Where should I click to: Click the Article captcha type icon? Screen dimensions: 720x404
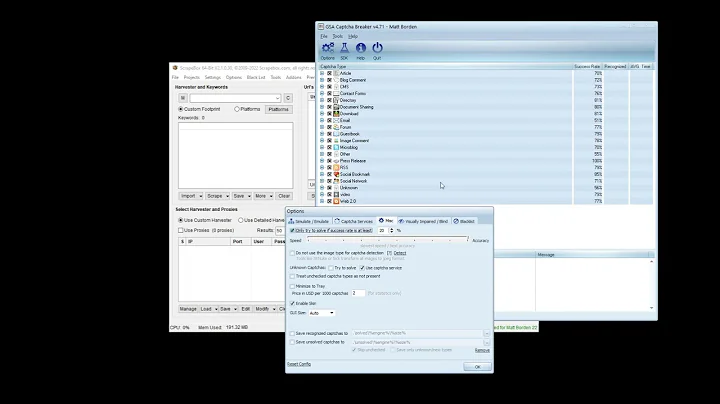pos(336,73)
